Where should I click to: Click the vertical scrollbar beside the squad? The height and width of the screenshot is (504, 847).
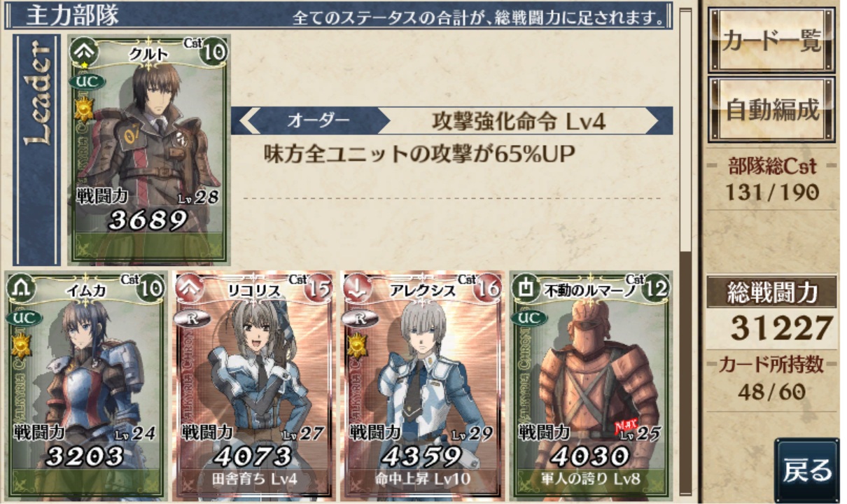686,252
